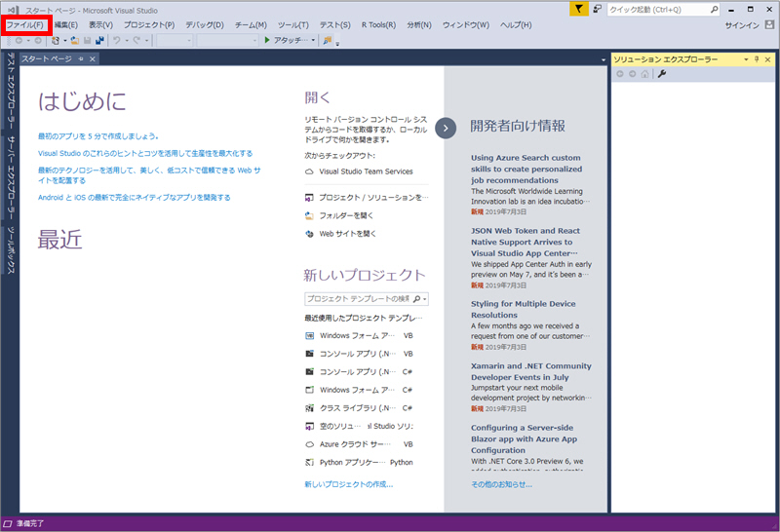Open the チーム(M) menu
780x532 pixels.
click(251, 25)
